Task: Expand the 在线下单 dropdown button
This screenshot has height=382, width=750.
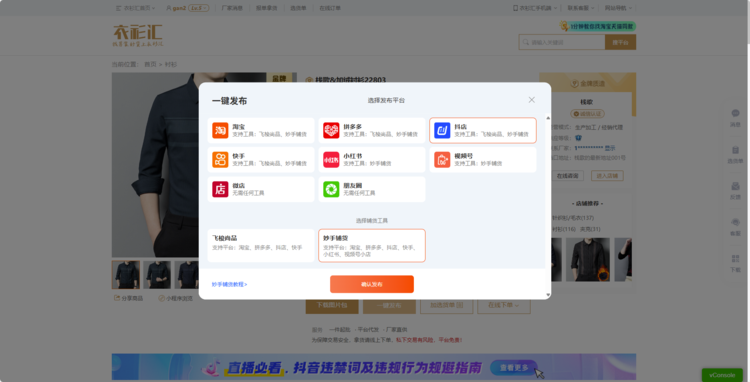Action: pos(504,306)
